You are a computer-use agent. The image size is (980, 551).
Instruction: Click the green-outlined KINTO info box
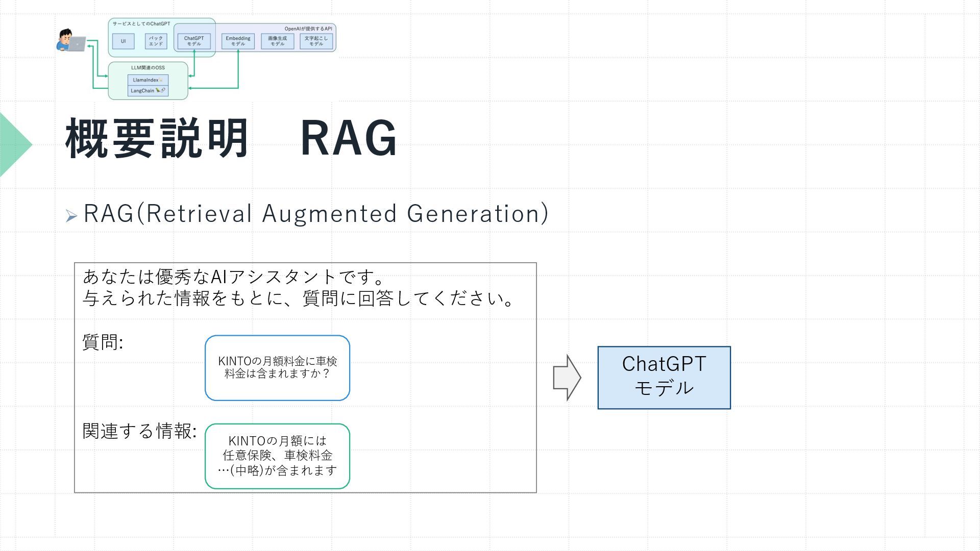pos(277,456)
